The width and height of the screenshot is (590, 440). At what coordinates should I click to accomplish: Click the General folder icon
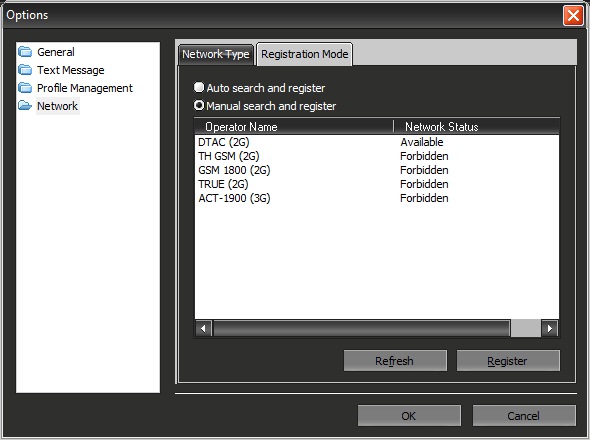click(25, 51)
